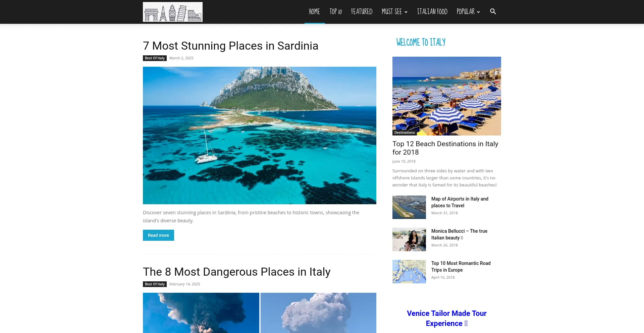Expand the Popular dropdown menu
The width and height of the screenshot is (644, 333).
468,12
